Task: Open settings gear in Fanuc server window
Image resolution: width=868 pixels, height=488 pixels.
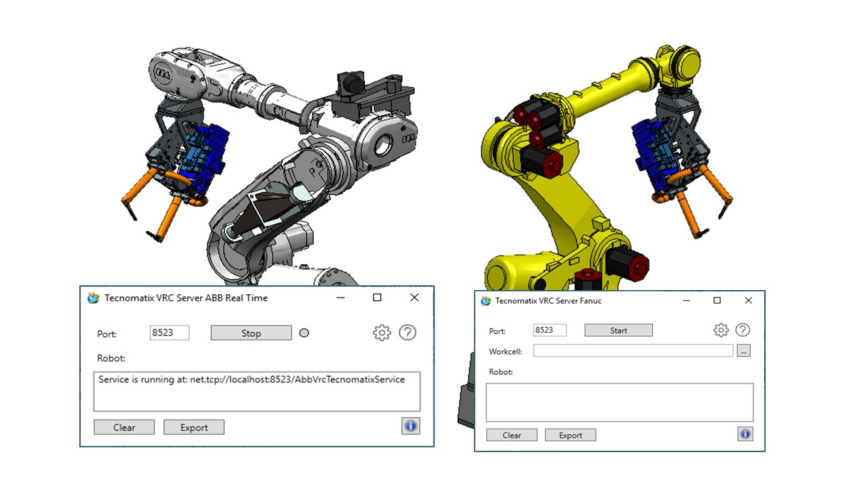Action: (x=721, y=330)
